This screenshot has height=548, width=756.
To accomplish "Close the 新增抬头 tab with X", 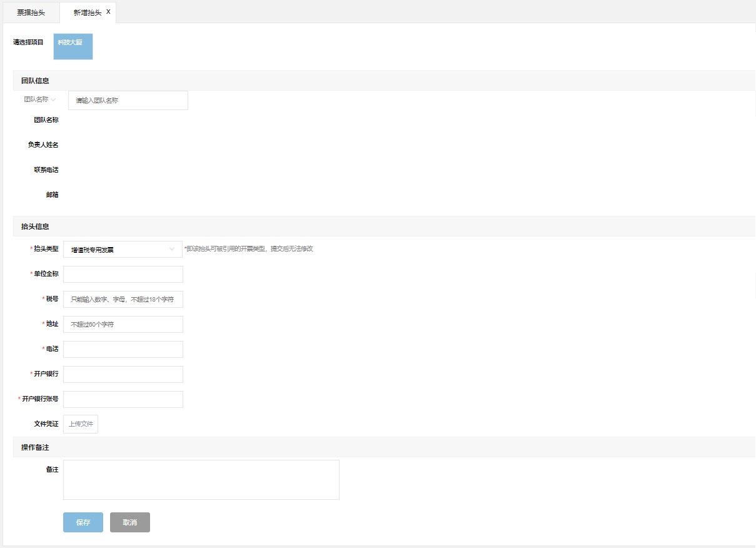I will [x=108, y=12].
